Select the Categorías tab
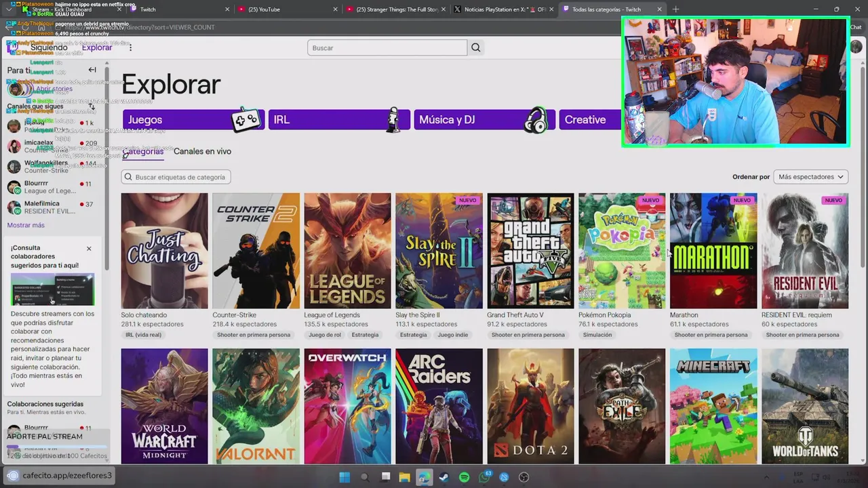The width and height of the screenshot is (868, 488). (143, 152)
